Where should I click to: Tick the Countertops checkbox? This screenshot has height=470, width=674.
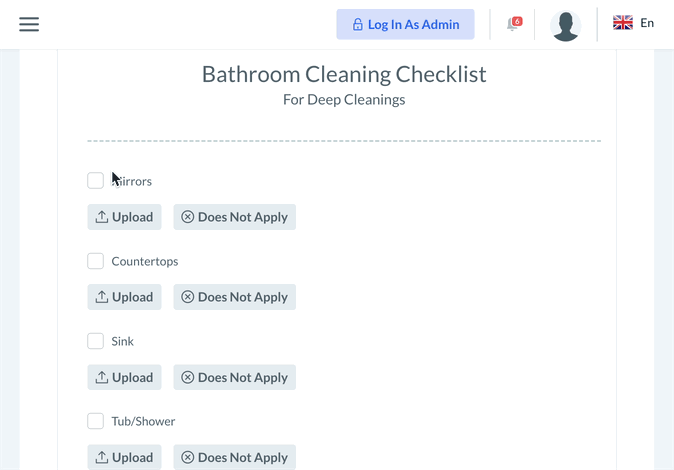point(95,261)
